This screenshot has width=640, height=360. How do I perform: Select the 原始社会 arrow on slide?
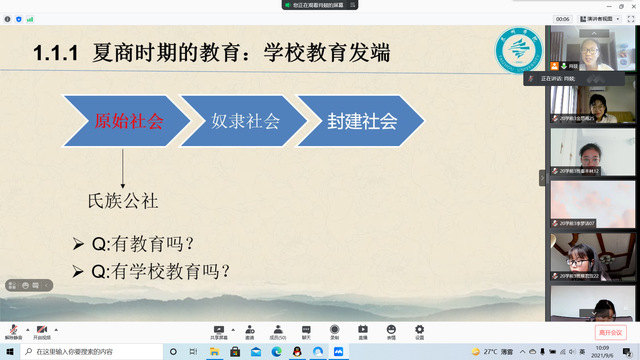coord(127,121)
